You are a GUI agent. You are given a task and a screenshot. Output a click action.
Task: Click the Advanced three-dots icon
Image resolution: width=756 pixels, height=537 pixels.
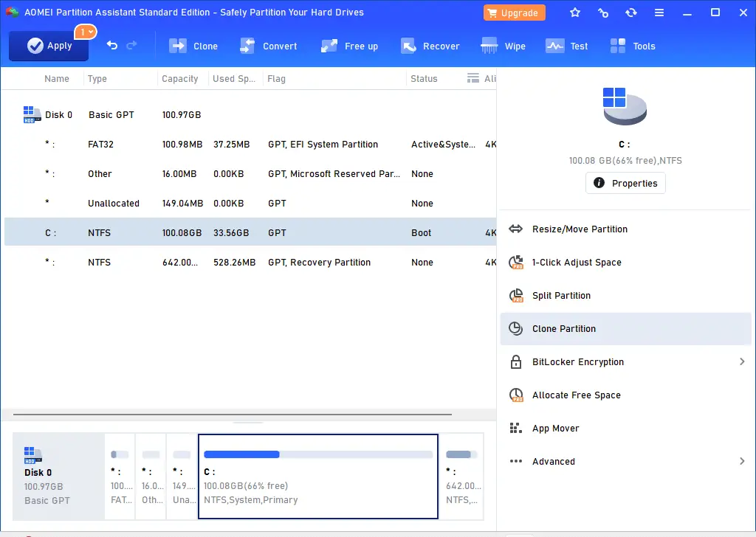tap(515, 461)
